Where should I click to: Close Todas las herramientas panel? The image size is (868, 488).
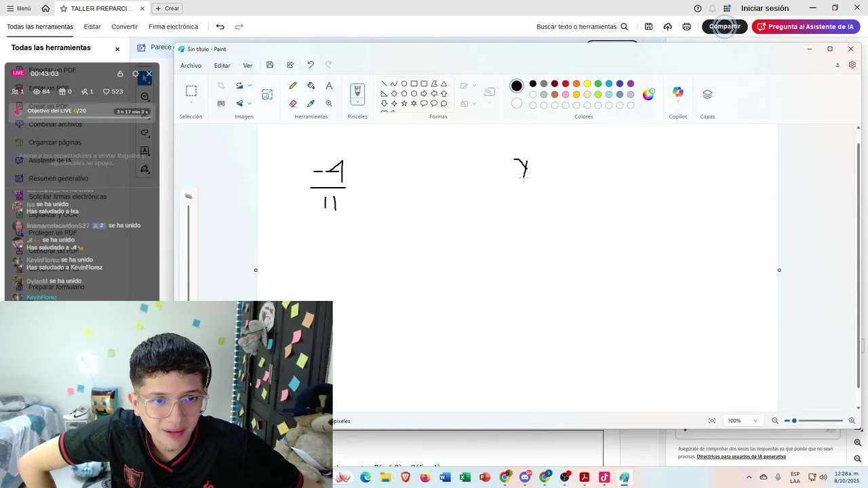(117, 49)
